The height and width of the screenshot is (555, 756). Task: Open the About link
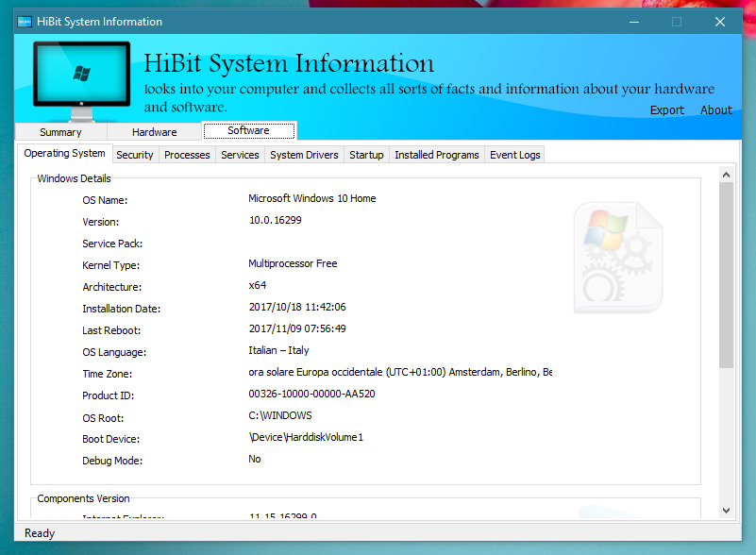click(x=715, y=110)
